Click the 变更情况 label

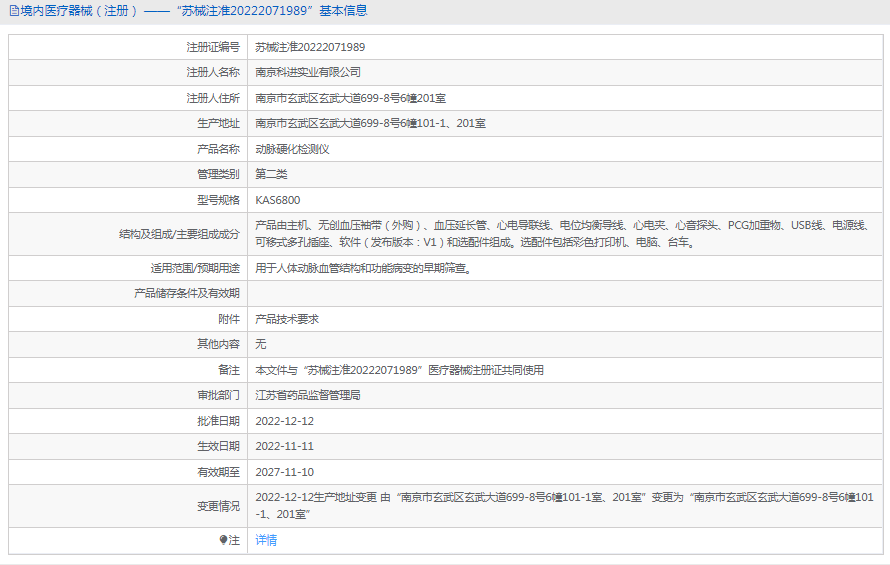click(219, 506)
